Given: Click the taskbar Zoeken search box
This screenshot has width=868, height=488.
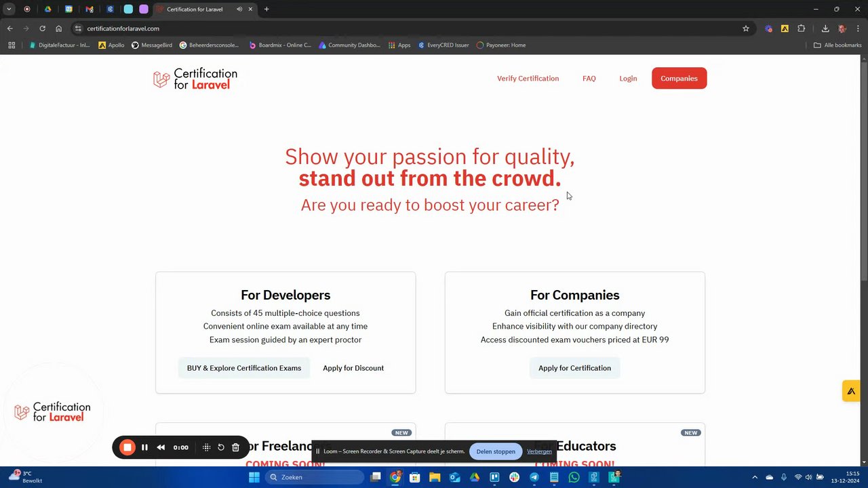Looking at the screenshot, I should coord(315,477).
